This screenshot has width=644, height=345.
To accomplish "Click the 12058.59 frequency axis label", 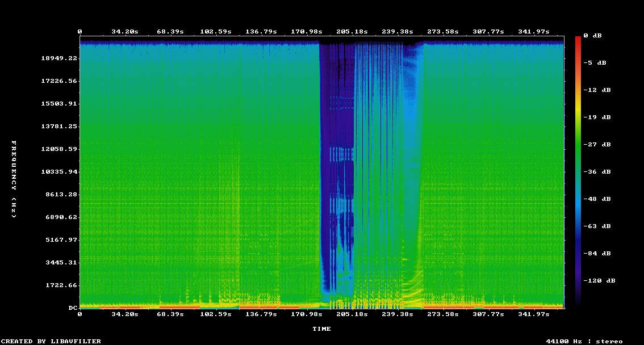I will (59, 149).
